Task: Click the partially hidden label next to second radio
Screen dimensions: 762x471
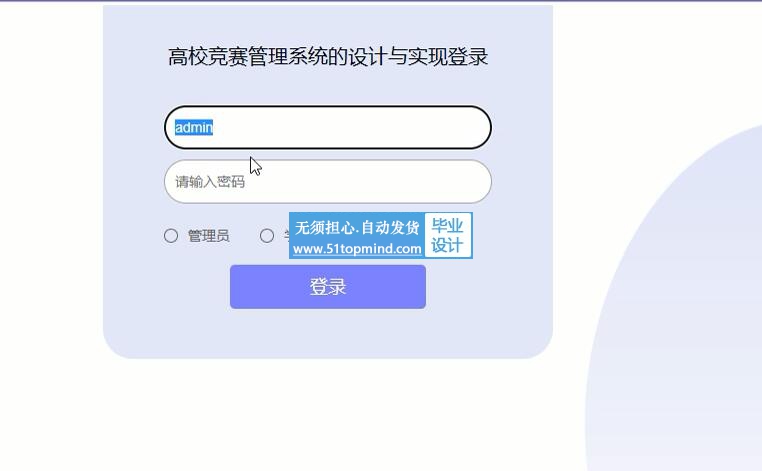Action: [x=287, y=236]
